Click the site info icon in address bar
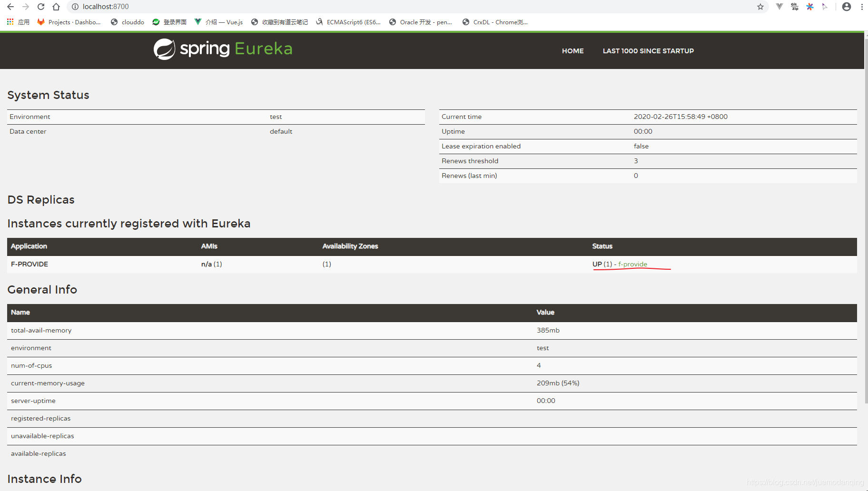868x491 pixels. (75, 7)
